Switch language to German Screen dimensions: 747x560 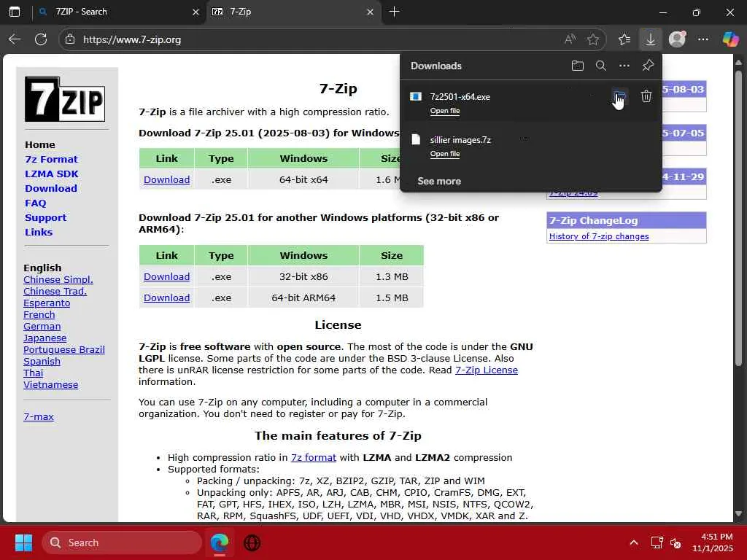(x=42, y=326)
